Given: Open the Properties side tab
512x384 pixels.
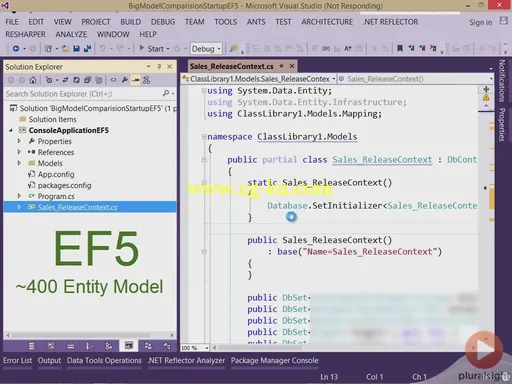Looking at the screenshot, I should 502,125.
